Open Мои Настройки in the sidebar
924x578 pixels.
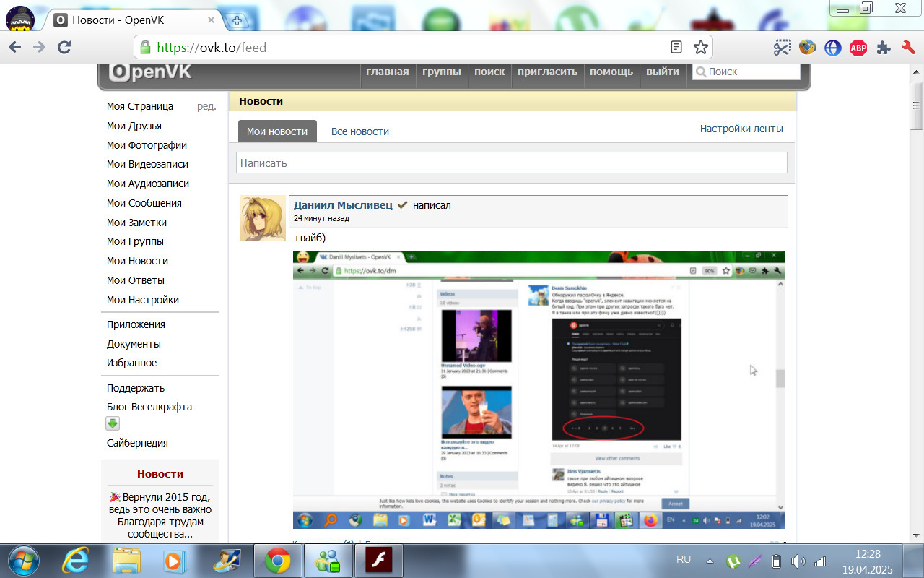[143, 300]
